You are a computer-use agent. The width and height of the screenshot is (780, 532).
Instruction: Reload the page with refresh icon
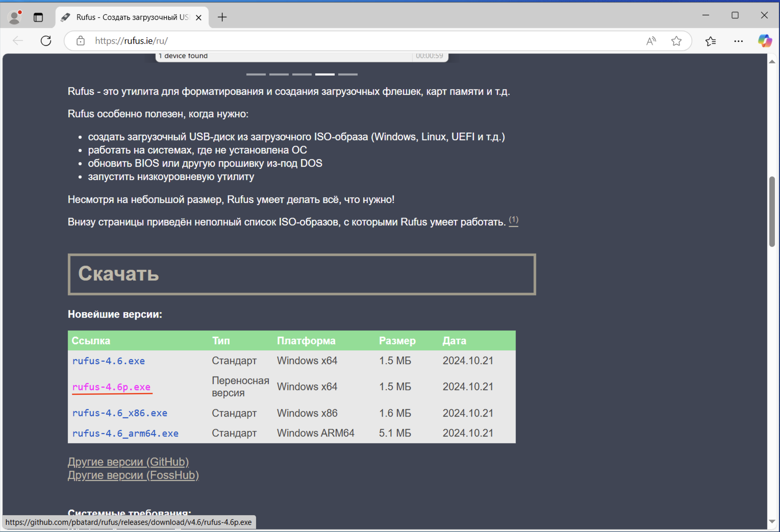point(46,41)
